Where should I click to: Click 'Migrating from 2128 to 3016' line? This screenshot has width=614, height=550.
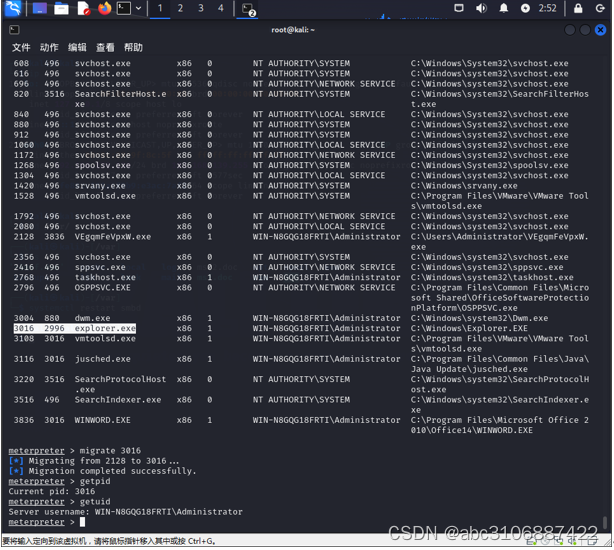(x=94, y=461)
